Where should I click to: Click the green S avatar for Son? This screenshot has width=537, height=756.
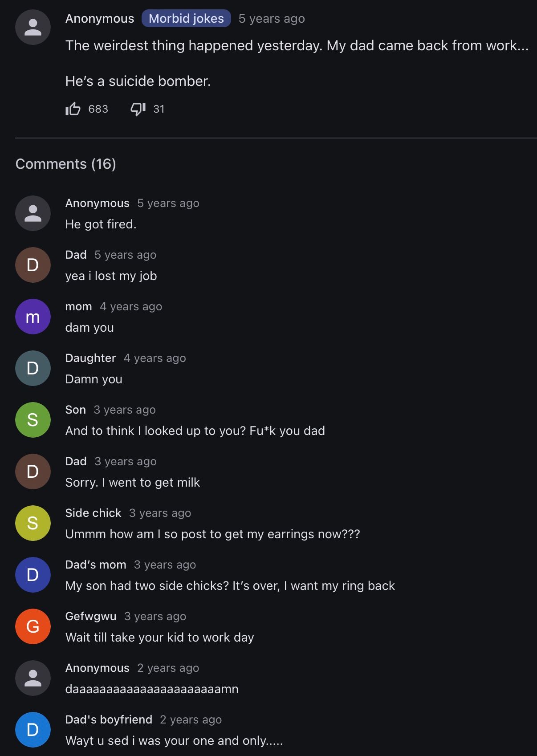33,420
